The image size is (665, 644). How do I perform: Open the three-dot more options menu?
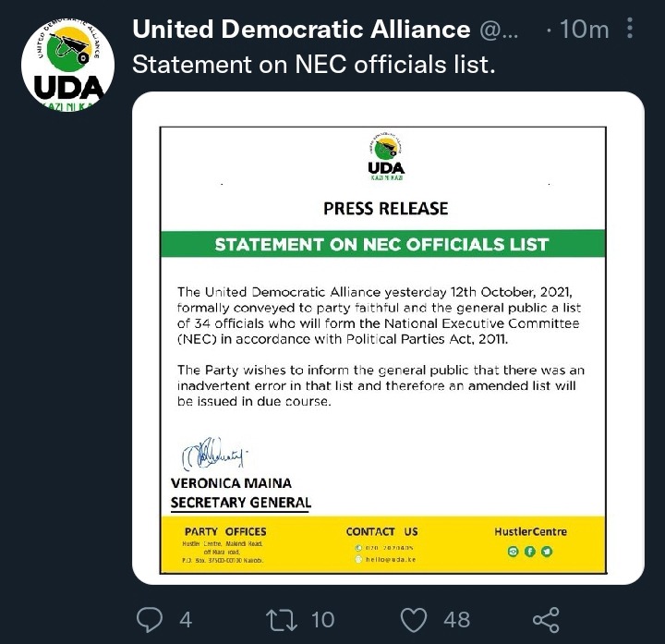pos(630,28)
